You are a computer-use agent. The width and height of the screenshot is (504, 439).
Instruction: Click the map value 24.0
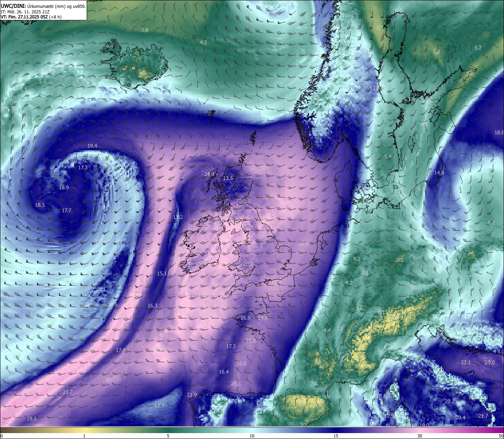pyautogui.click(x=209, y=174)
